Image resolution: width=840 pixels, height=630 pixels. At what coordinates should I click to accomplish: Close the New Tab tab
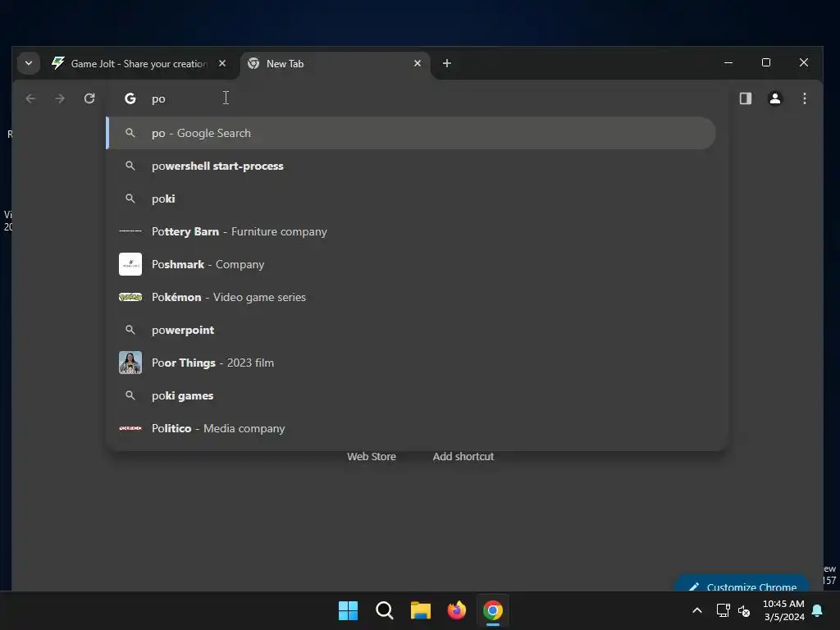coord(418,63)
